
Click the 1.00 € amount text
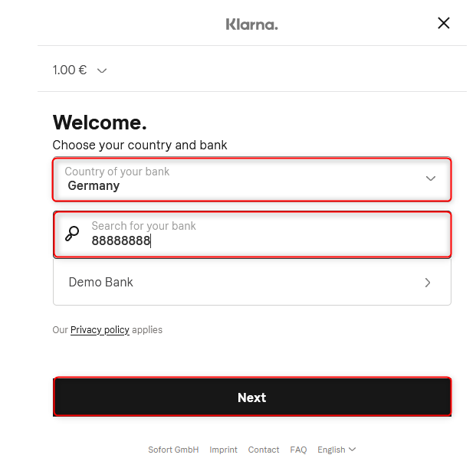(70, 70)
